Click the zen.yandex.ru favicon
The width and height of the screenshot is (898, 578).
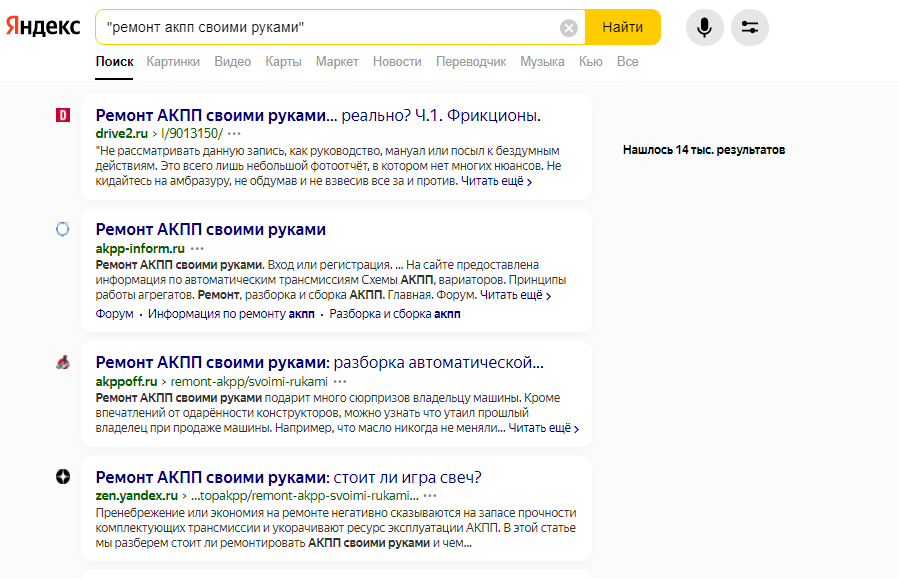tap(63, 477)
